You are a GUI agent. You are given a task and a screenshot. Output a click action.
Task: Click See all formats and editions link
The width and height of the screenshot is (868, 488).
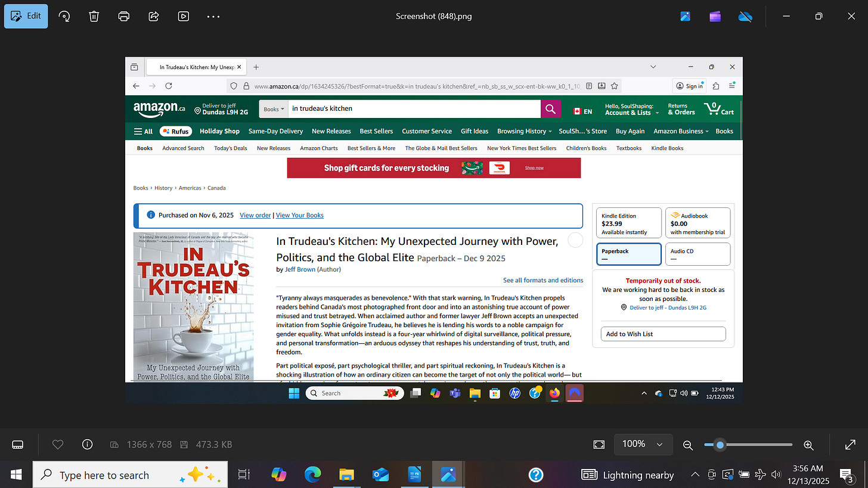point(543,280)
